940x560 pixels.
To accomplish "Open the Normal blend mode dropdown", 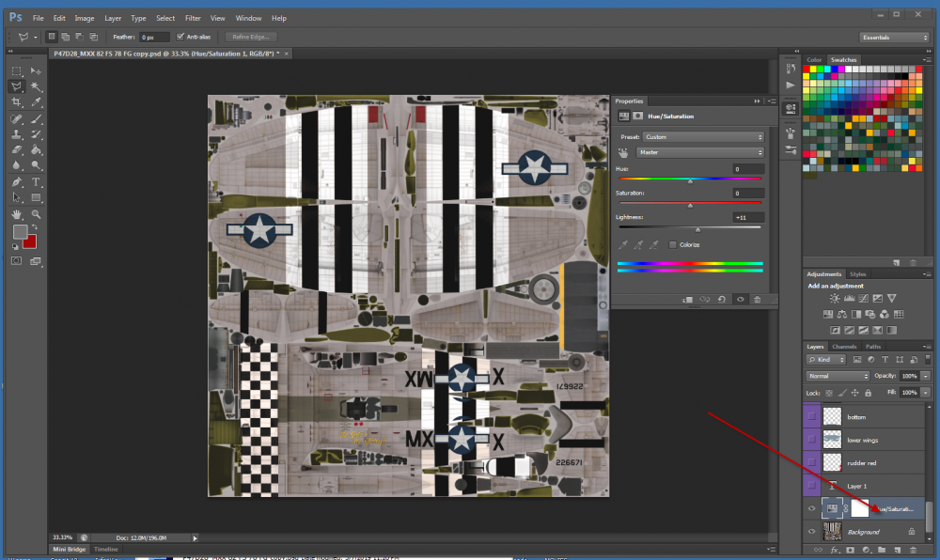I will tap(838, 376).
